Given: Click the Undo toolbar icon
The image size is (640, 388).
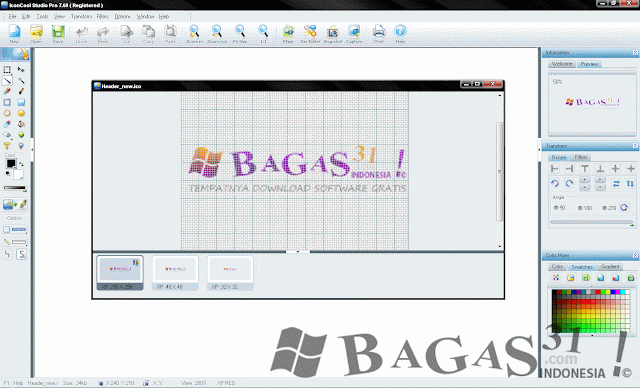Looking at the screenshot, I should pos(82,34).
